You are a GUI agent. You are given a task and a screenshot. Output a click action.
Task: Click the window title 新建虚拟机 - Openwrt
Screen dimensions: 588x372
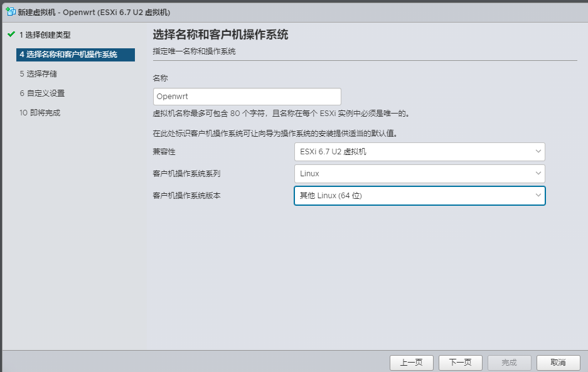point(94,13)
